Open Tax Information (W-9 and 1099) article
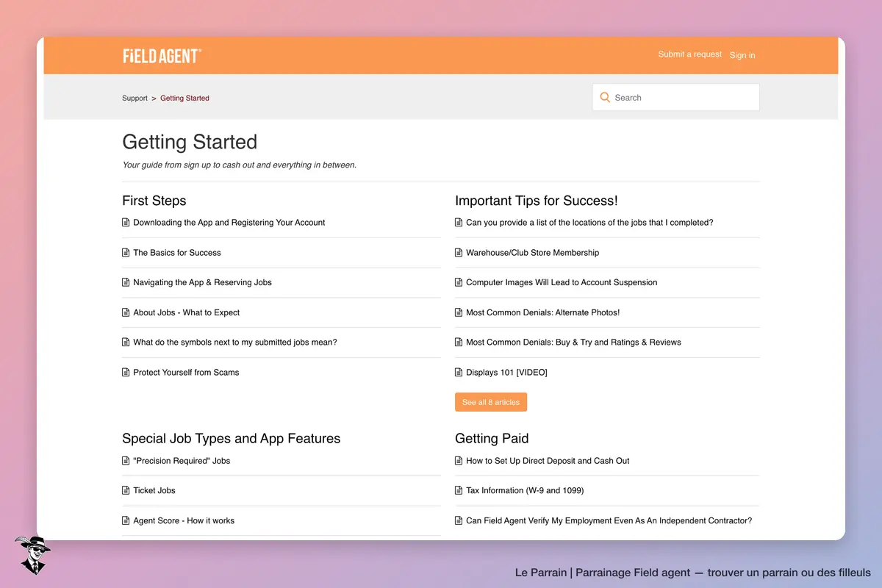The height and width of the screenshot is (588, 882). [x=525, y=491]
